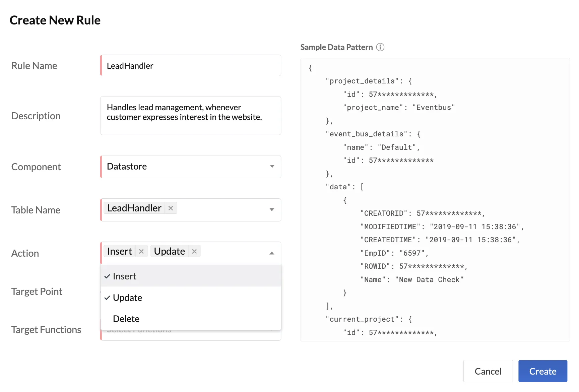The width and height of the screenshot is (579, 392).
Task: Expand the Component dropdown arrow
Action: coord(272,167)
